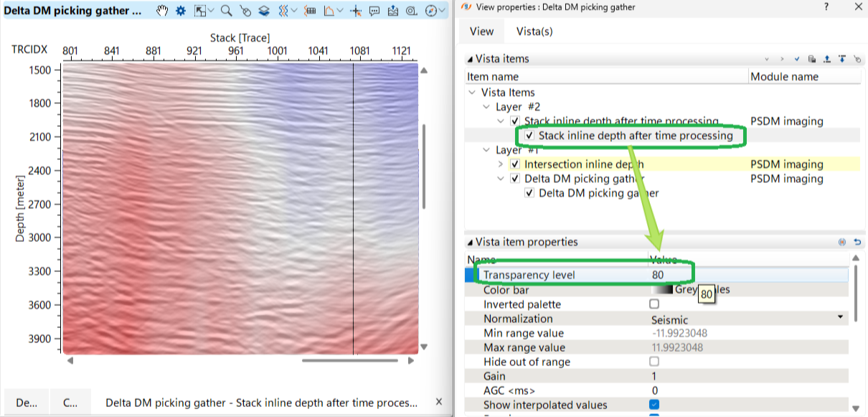Screen dimensions: 868x417
Task: Select the hand pan tool
Action: point(163,11)
